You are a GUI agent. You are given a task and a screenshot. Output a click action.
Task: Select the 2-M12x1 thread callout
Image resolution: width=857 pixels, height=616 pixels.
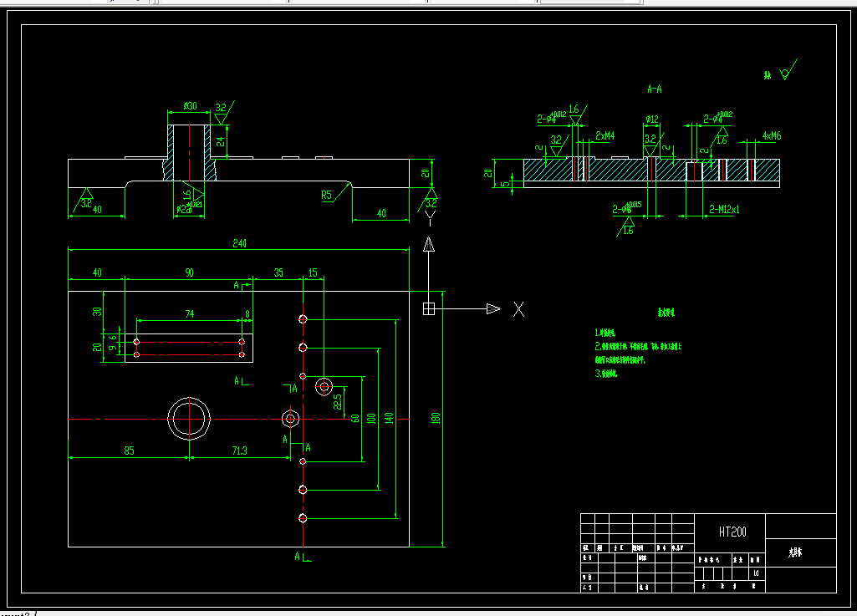[x=724, y=209]
